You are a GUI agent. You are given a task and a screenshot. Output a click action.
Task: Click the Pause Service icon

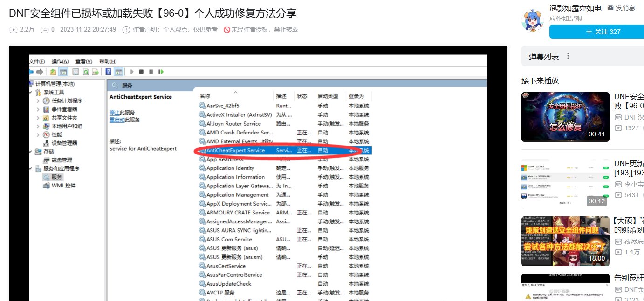click(151, 72)
